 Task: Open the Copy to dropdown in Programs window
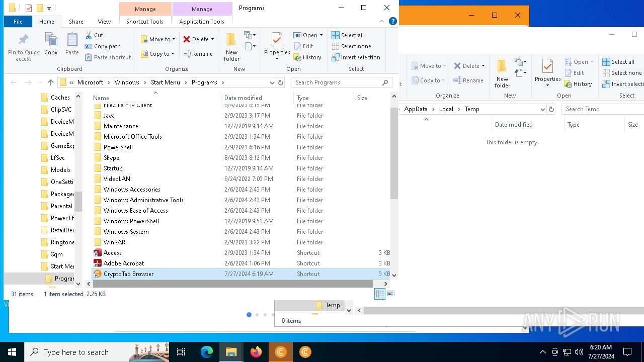coord(158,54)
